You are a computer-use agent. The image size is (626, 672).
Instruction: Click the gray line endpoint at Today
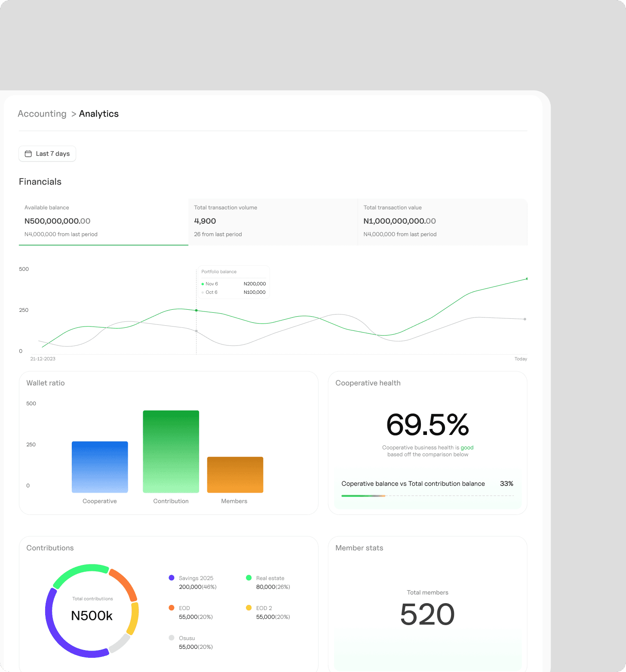coord(525,319)
